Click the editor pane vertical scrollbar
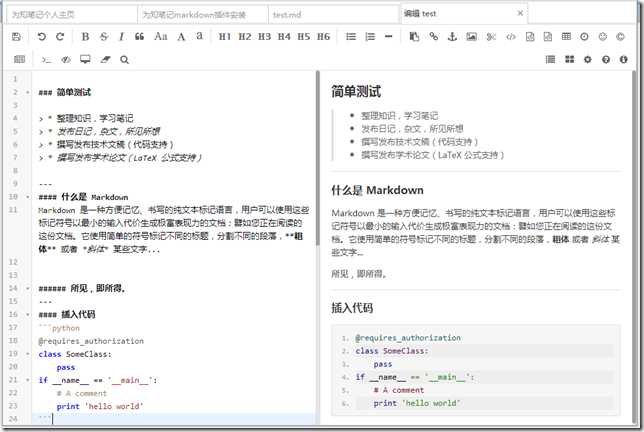This screenshot has height=432, width=644. point(317,159)
